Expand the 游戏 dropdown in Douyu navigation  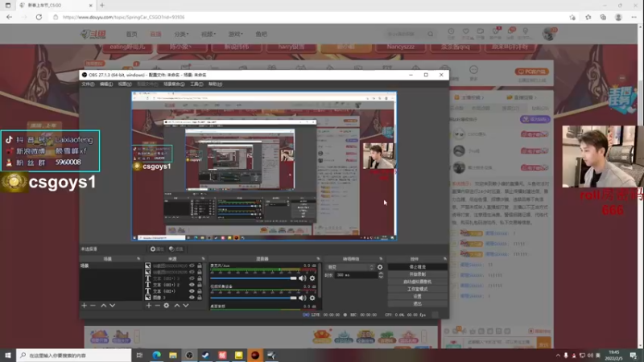pos(235,34)
